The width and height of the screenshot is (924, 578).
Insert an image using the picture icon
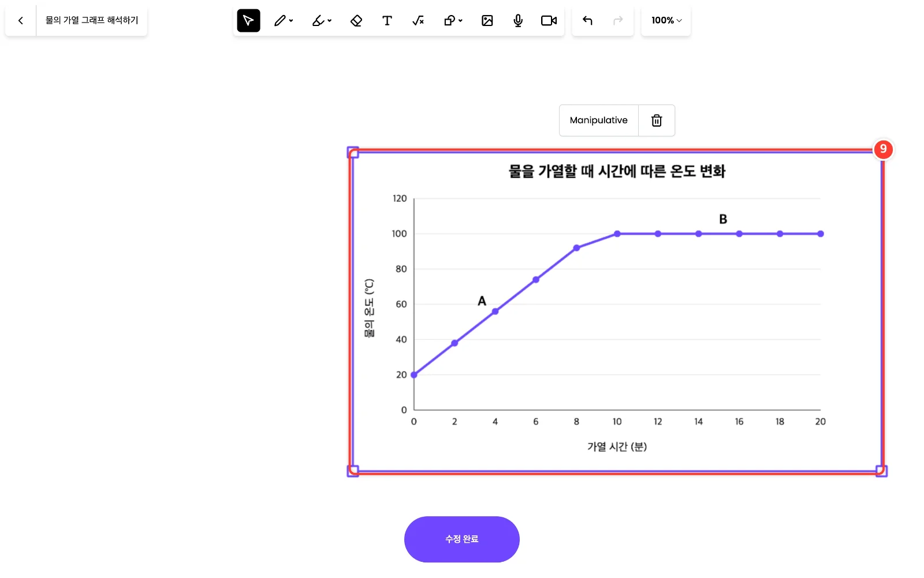point(487,21)
